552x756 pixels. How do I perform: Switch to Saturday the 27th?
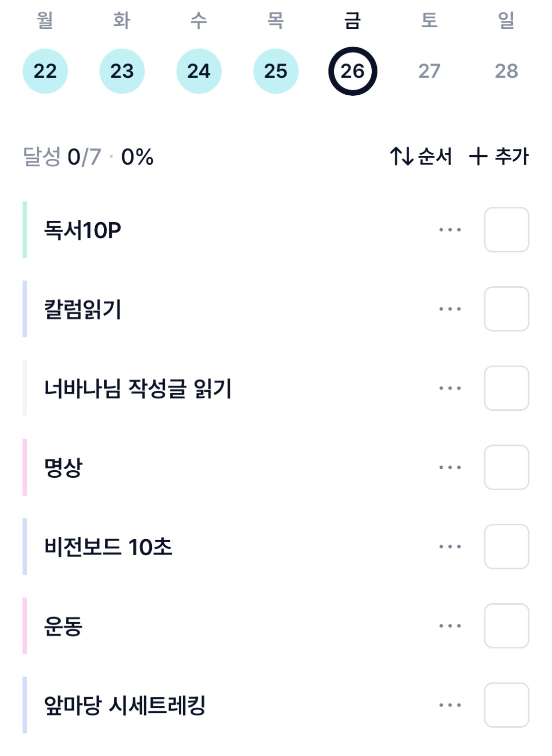[429, 71]
